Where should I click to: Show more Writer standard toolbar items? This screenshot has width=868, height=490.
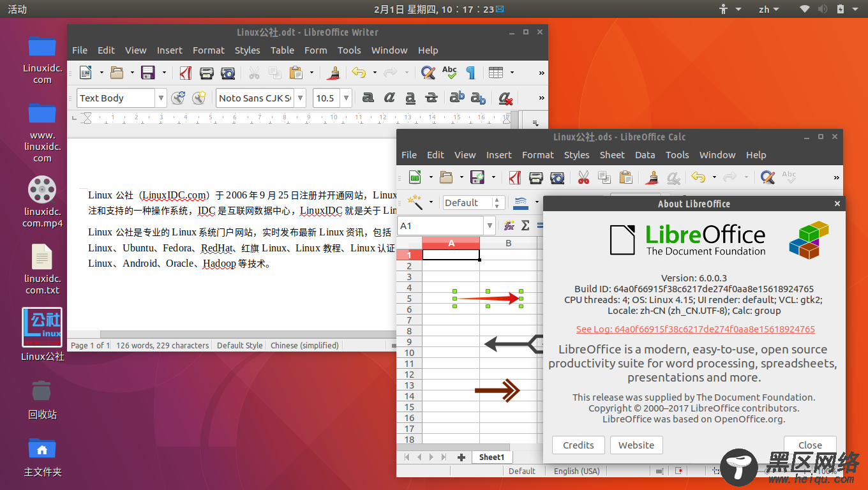[x=541, y=73]
